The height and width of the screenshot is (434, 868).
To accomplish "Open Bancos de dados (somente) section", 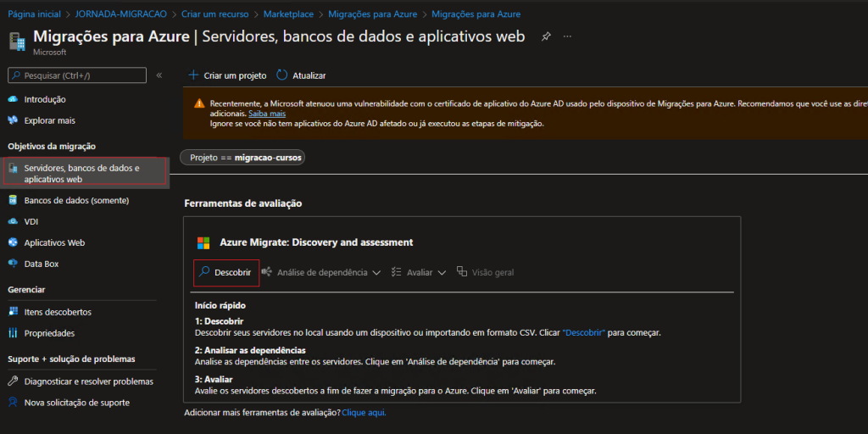I will (76, 200).
